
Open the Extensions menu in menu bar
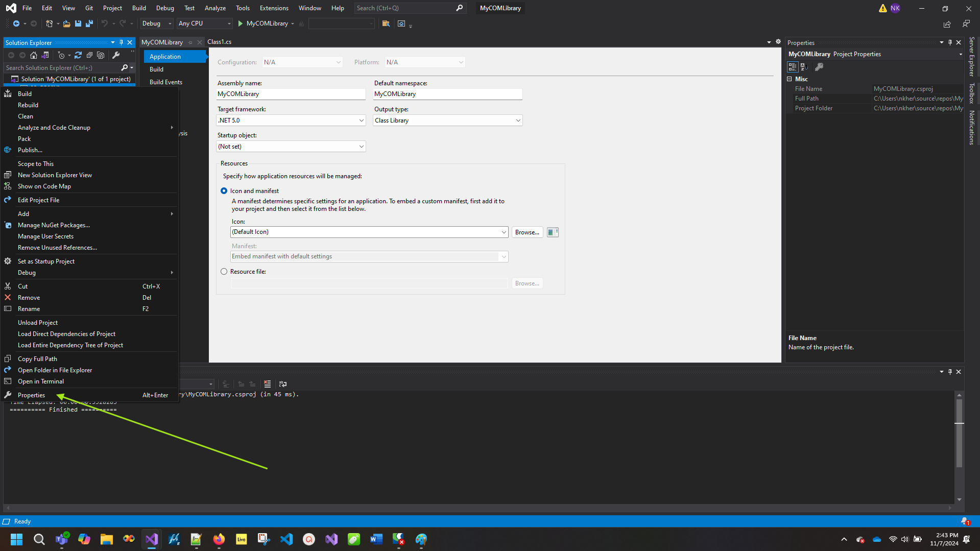[274, 8]
